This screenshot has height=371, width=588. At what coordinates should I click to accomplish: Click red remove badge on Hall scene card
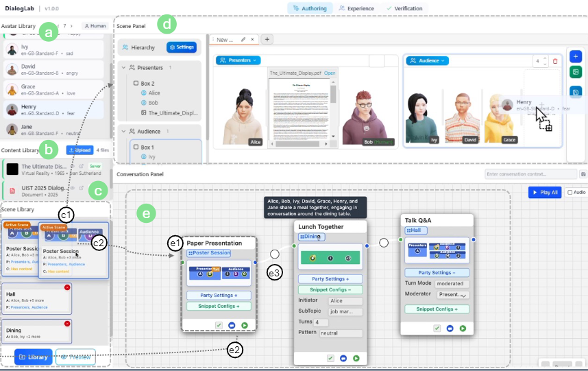coord(66,287)
